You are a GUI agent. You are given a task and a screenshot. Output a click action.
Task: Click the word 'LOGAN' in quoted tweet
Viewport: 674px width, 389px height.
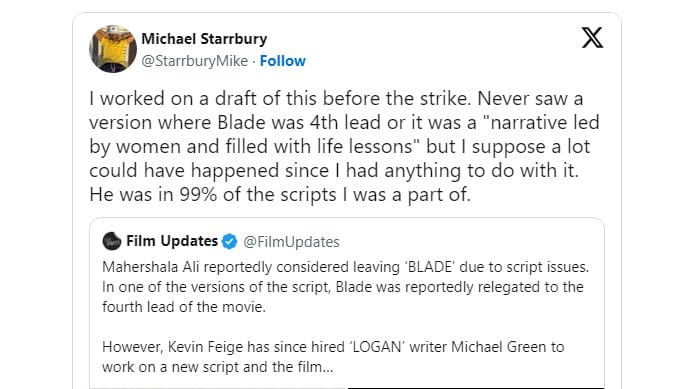point(378,347)
